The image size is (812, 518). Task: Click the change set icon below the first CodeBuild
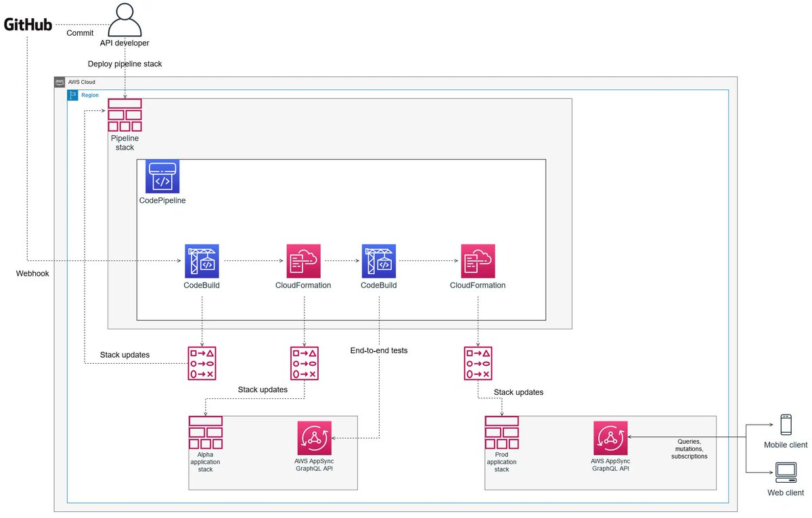(202, 363)
